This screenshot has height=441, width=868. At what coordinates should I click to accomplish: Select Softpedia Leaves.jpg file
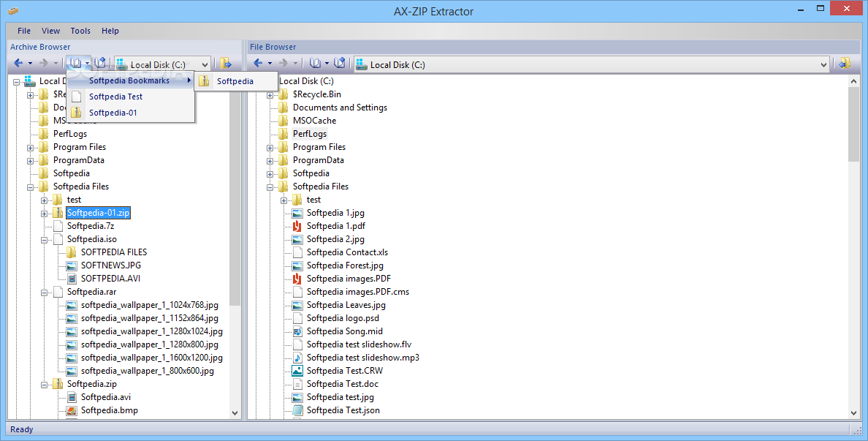tap(346, 305)
